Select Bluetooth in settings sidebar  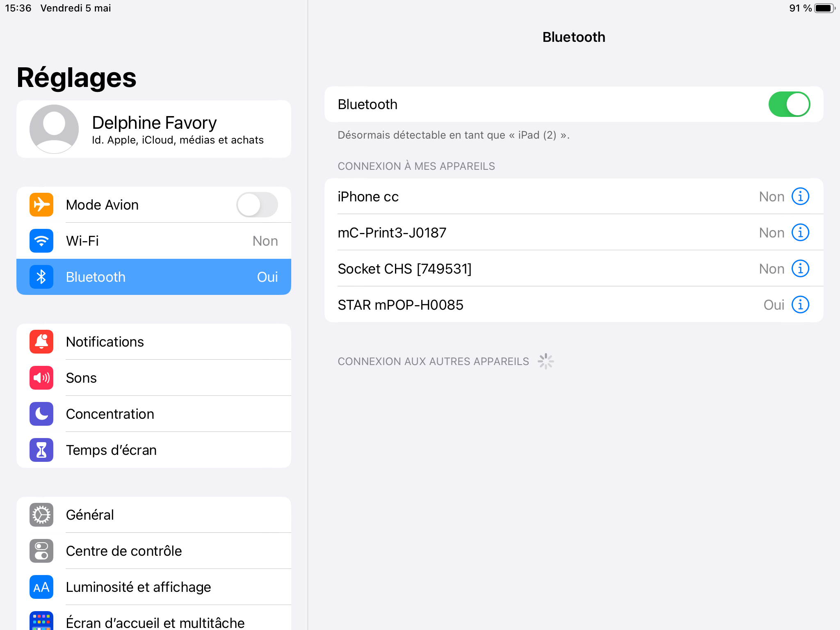[154, 277]
